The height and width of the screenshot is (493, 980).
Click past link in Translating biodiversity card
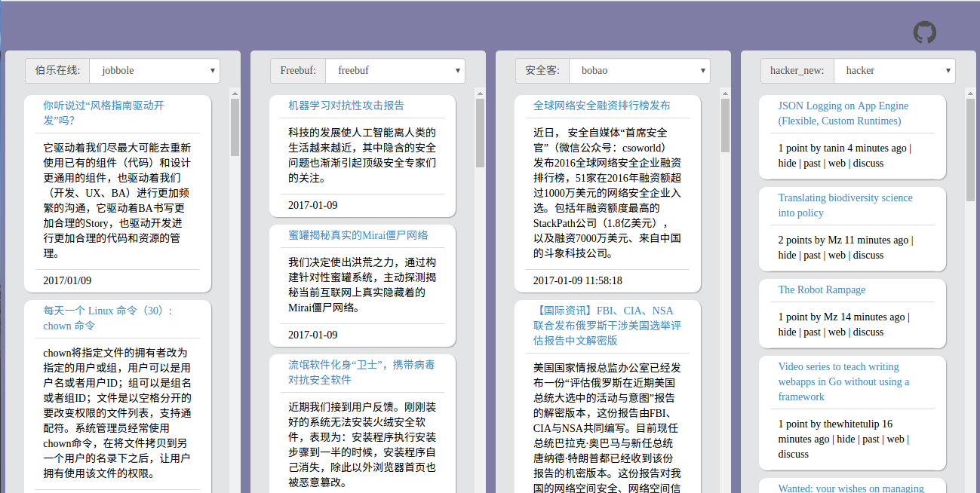(813, 255)
